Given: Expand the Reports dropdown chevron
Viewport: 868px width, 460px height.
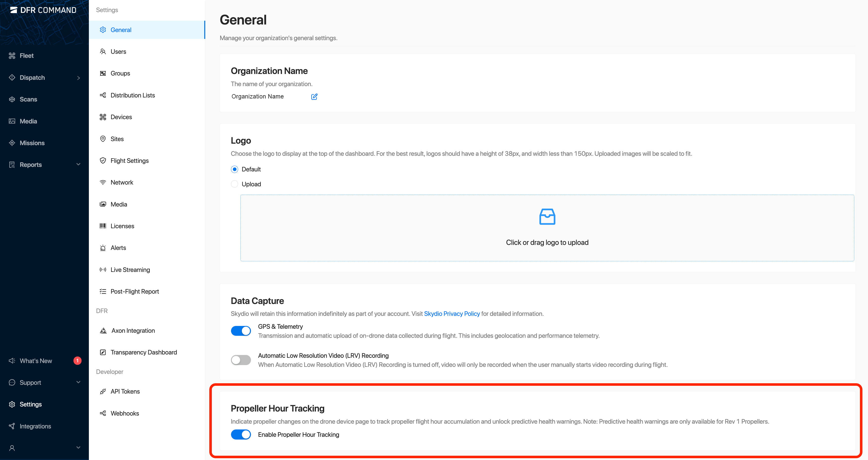Looking at the screenshot, I should pyautogui.click(x=79, y=164).
